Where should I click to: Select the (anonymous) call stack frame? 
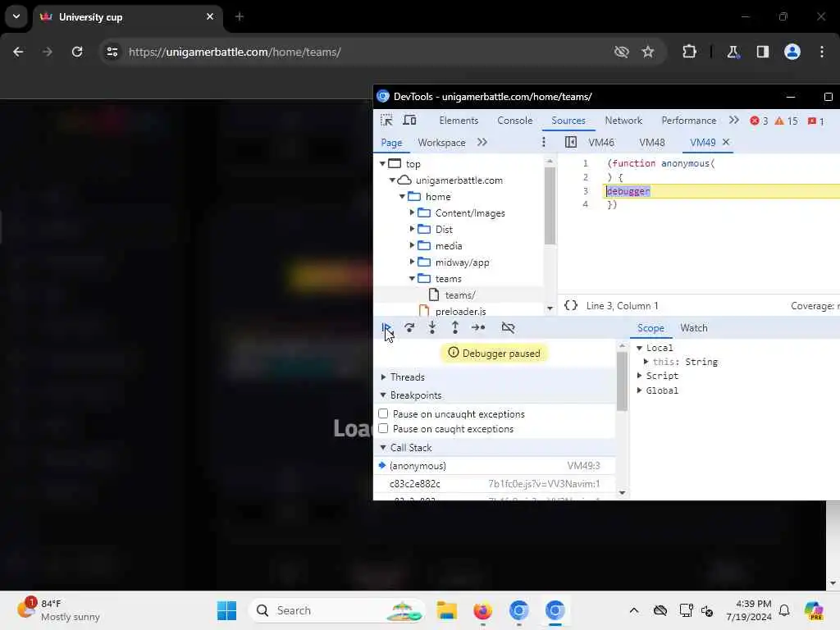coord(494,466)
